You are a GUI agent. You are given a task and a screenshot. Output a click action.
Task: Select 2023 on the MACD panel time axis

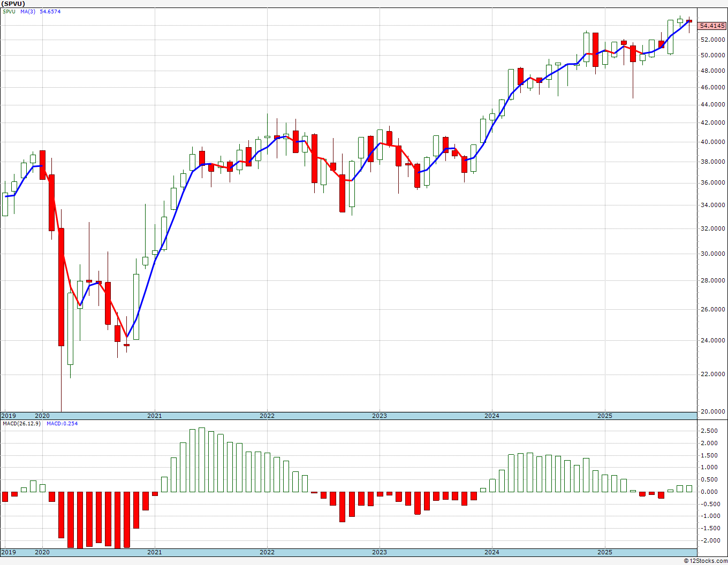coord(379,552)
